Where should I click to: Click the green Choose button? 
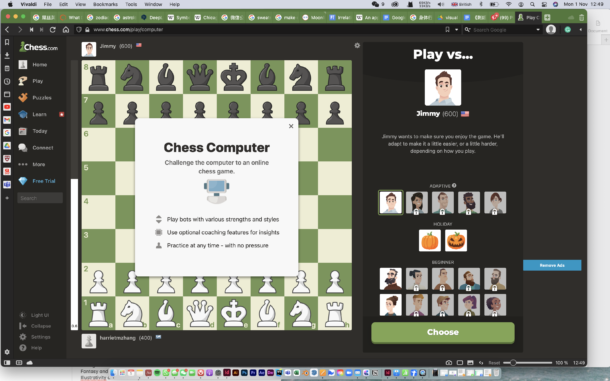pos(443,332)
